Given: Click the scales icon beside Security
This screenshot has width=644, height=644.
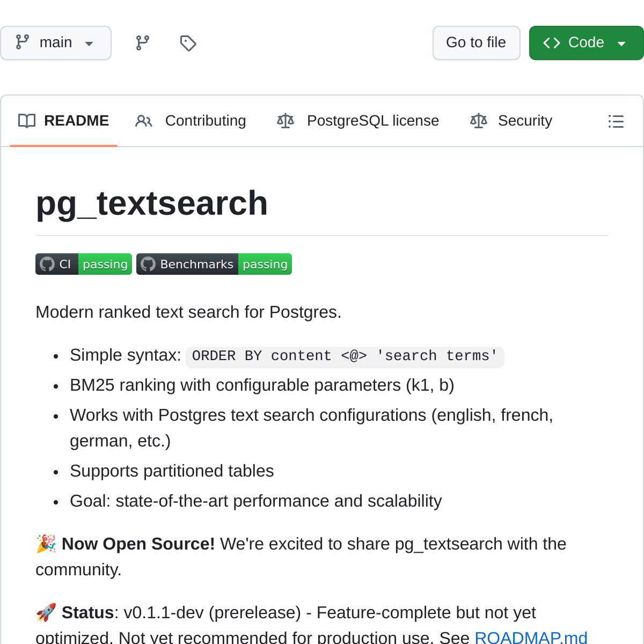Looking at the screenshot, I should coord(479,121).
